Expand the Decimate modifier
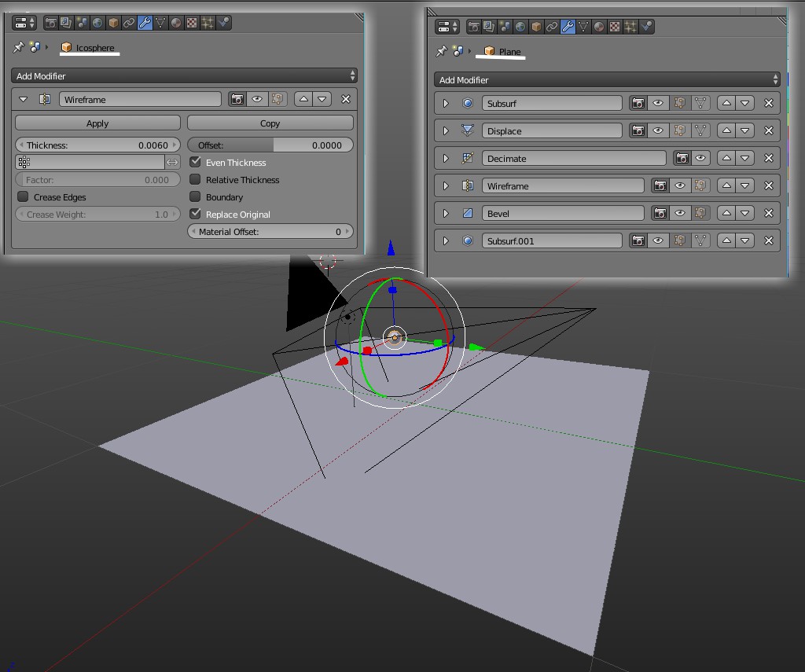Viewport: 805px width, 672px height. 446,158
